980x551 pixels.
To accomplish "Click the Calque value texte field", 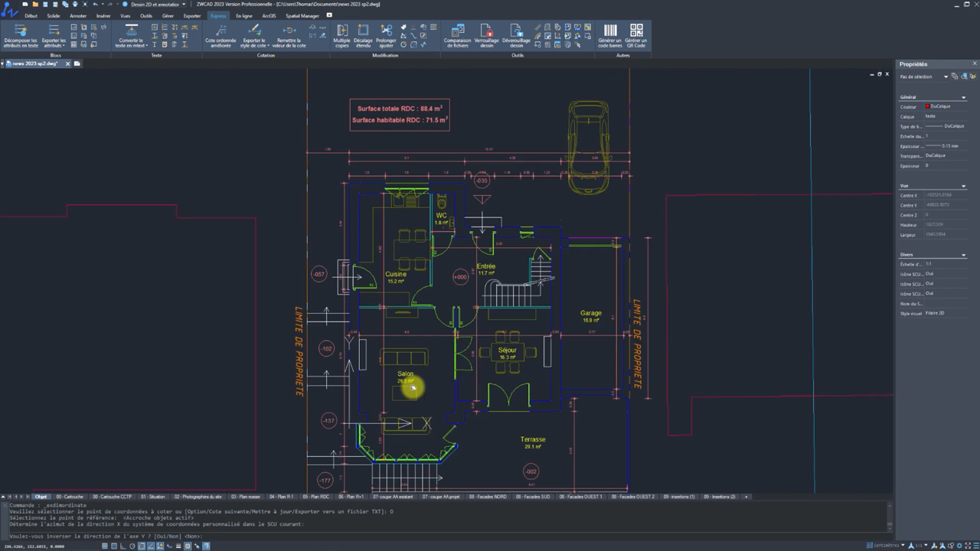I will pos(946,116).
